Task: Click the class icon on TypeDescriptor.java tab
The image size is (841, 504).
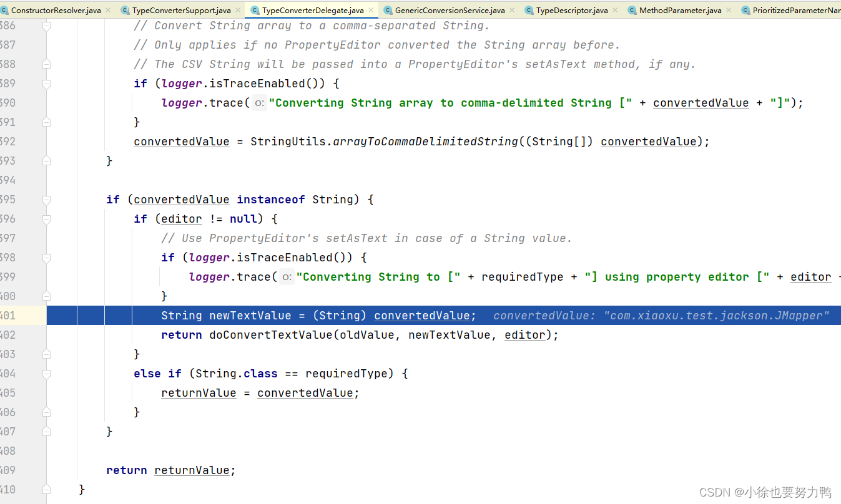Action: (x=529, y=11)
